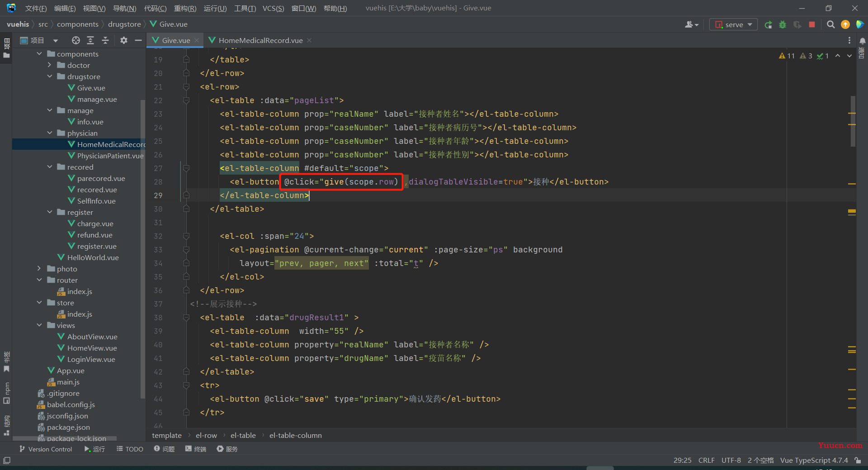The height and width of the screenshot is (470, 868).
Task: Open the 2 个空格 indent setting
Action: pyautogui.click(x=760, y=461)
